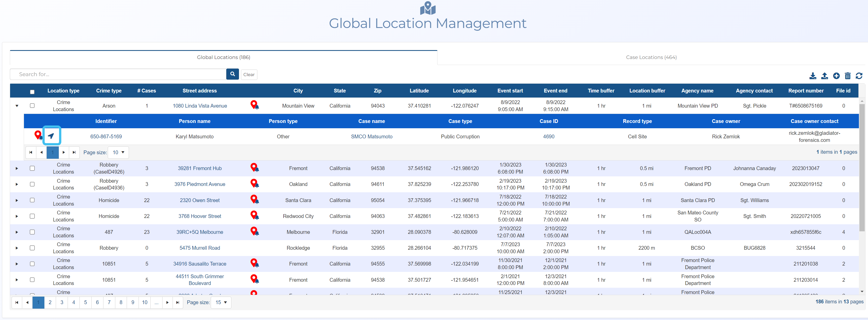The height and width of the screenshot is (320, 868).
Task: Select the Global Locations (186) tab
Action: (223, 57)
